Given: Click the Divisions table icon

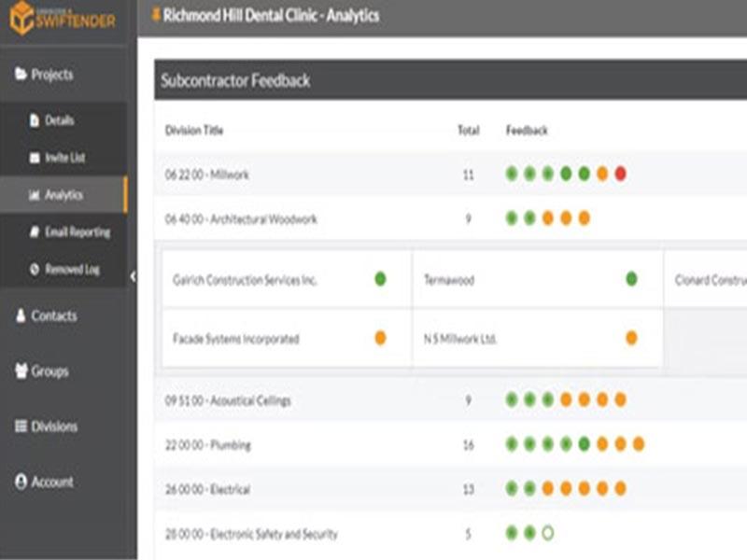Looking at the screenshot, I should point(21,426).
